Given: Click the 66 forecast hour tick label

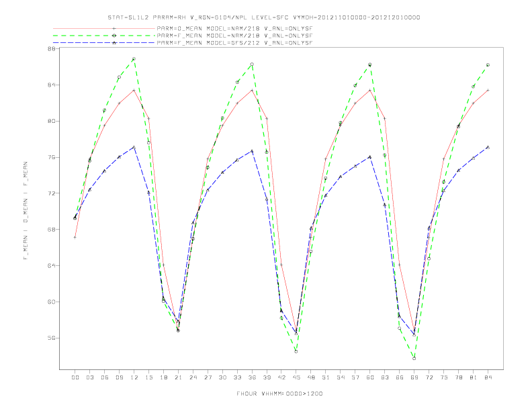Looking at the screenshot, I should (x=400, y=377).
